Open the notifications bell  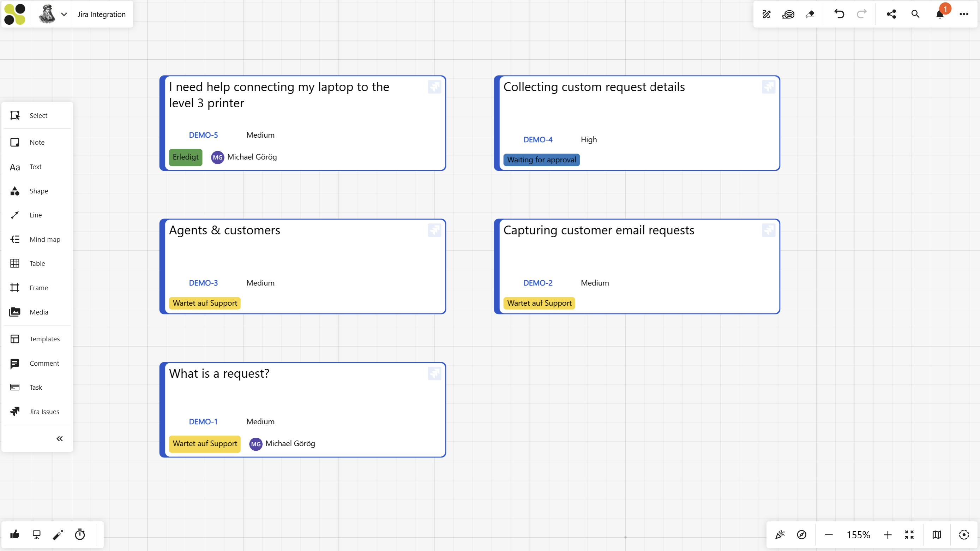939,14
